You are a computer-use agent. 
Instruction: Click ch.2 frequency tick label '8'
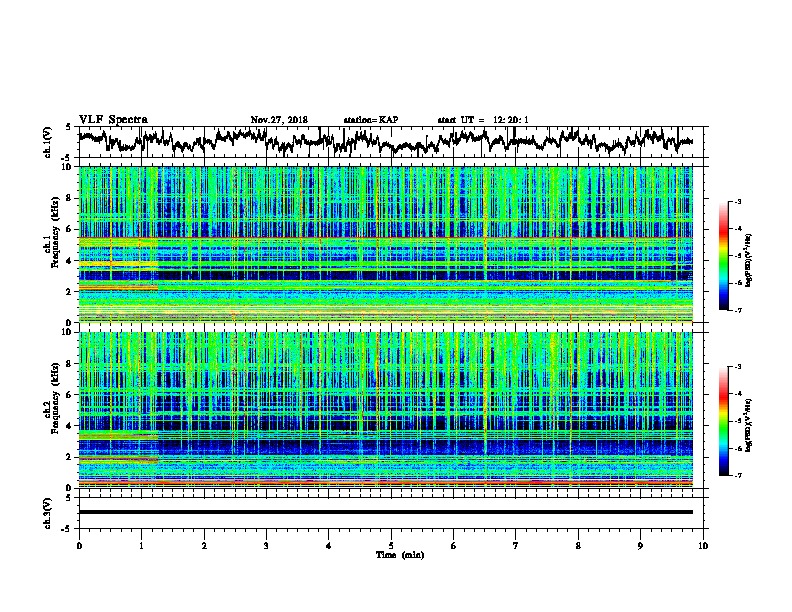[69, 364]
